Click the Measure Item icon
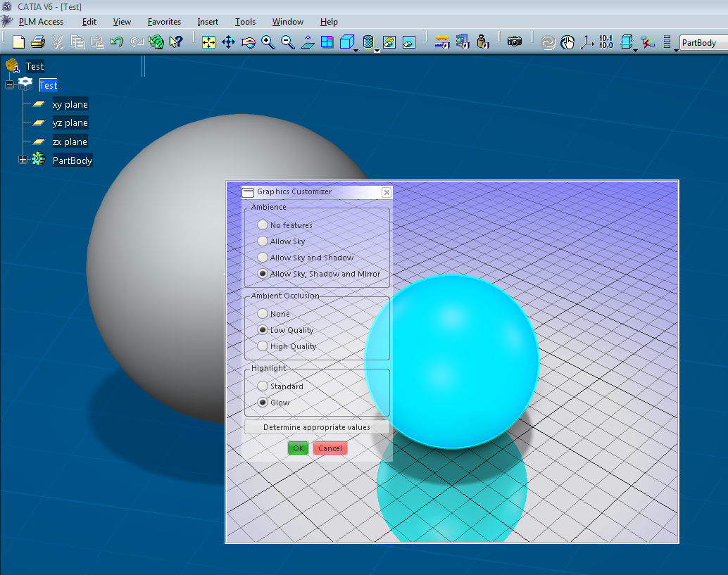 point(463,42)
